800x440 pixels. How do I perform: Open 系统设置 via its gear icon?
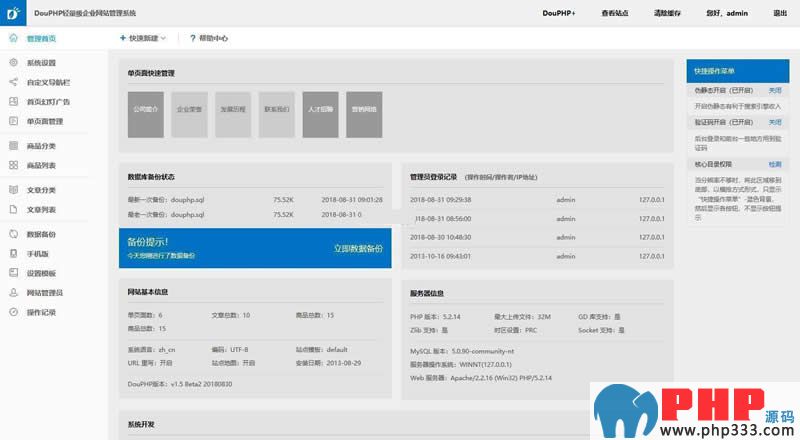(x=13, y=62)
